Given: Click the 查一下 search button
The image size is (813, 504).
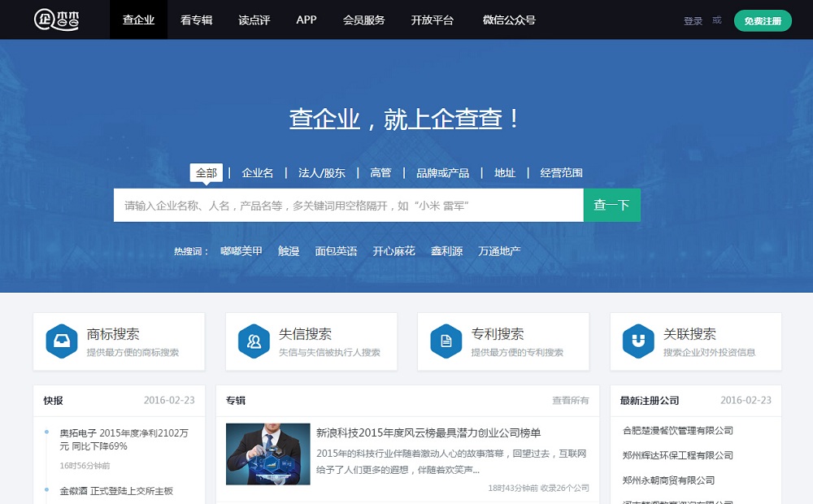Looking at the screenshot, I should coord(612,206).
